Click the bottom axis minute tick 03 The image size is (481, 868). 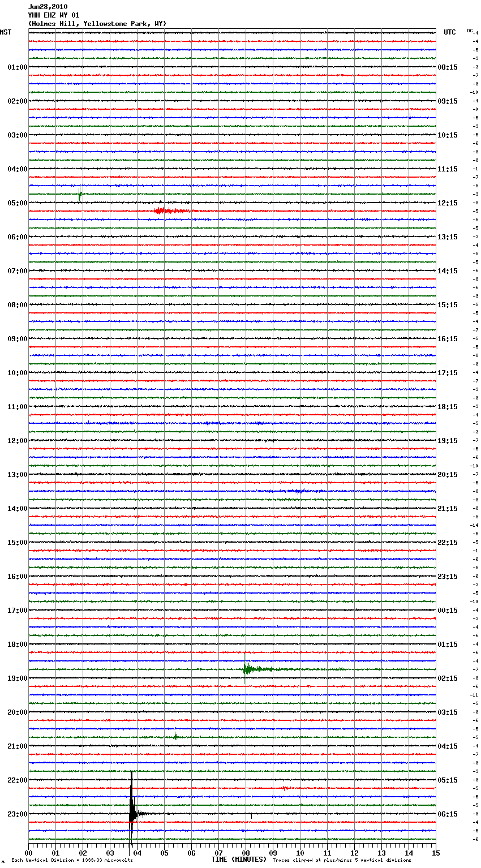point(110,853)
